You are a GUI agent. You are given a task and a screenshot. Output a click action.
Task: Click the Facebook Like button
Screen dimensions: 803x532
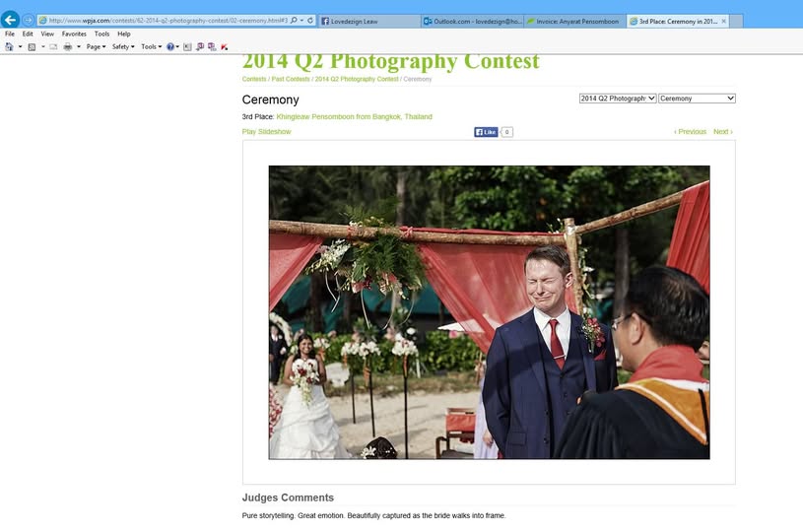point(486,132)
